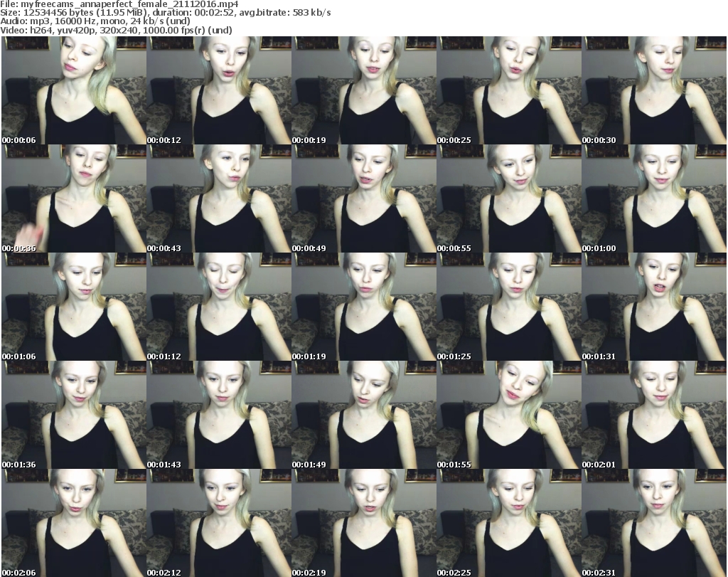Click the Audio mp3 info line
Image resolution: width=728 pixels, height=577 pixels.
95,21
